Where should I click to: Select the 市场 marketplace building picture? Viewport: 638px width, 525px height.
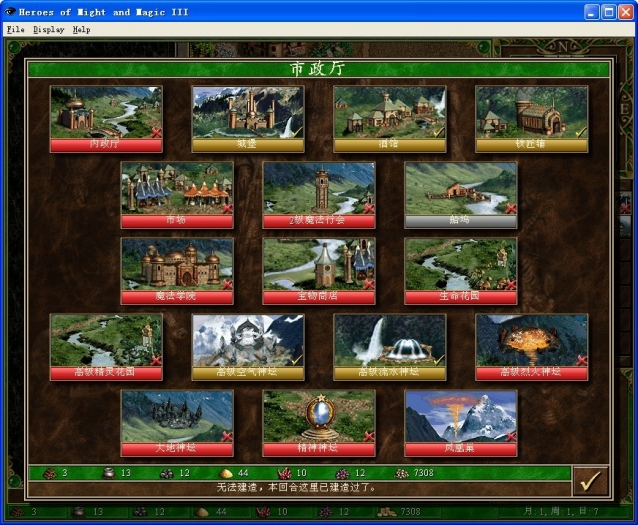pos(177,188)
